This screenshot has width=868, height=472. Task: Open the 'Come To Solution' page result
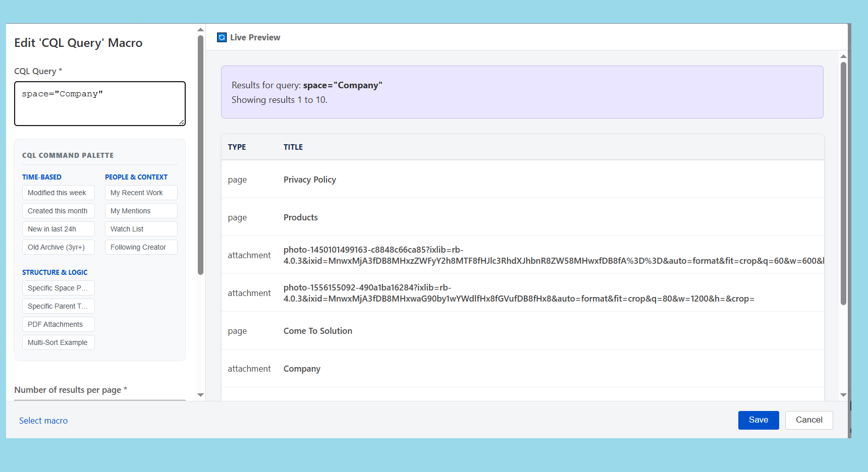coord(317,331)
